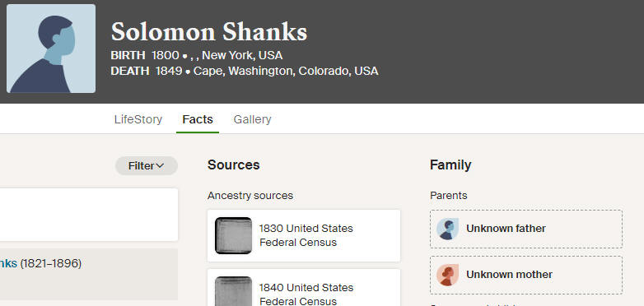
Task: Click the Unknown mother avatar icon
Action: coord(447,275)
